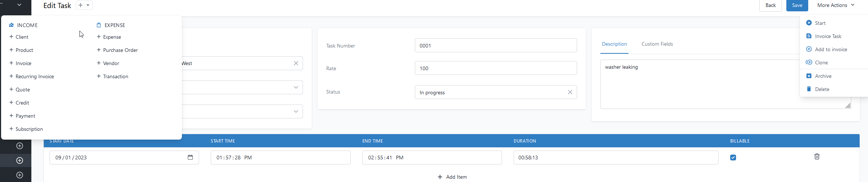Image resolution: width=868 pixels, height=182 pixels.
Task: Choose Delete in the More Actions list
Action: [822, 89]
